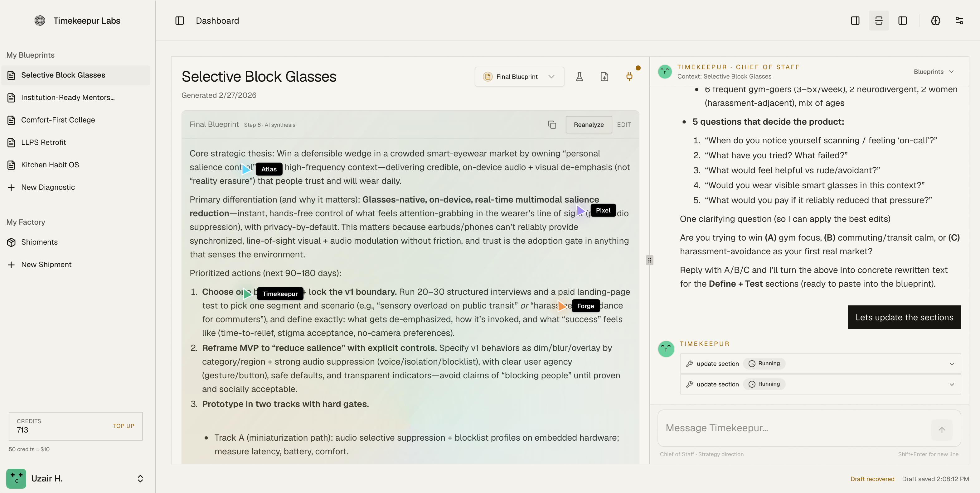This screenshot has width=980, height=493.
Task: Switch to the left-panel layout view
Action: (902, 21)
